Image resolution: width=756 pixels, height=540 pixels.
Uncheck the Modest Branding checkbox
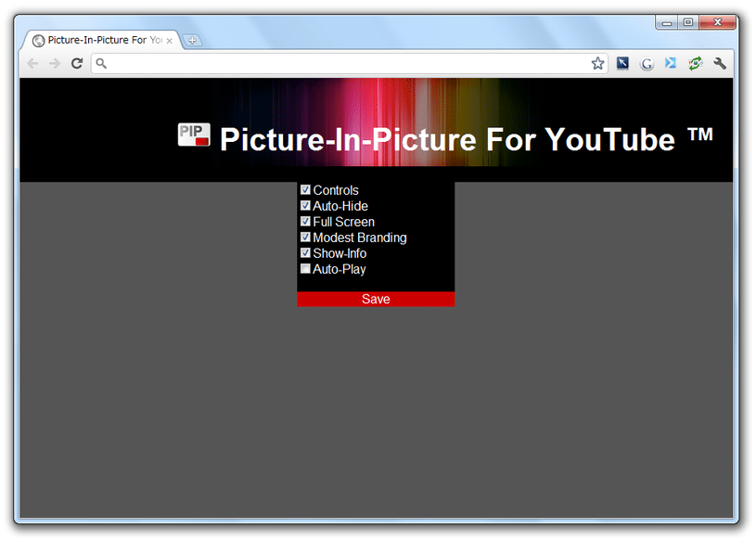click(x=305, y=237)
